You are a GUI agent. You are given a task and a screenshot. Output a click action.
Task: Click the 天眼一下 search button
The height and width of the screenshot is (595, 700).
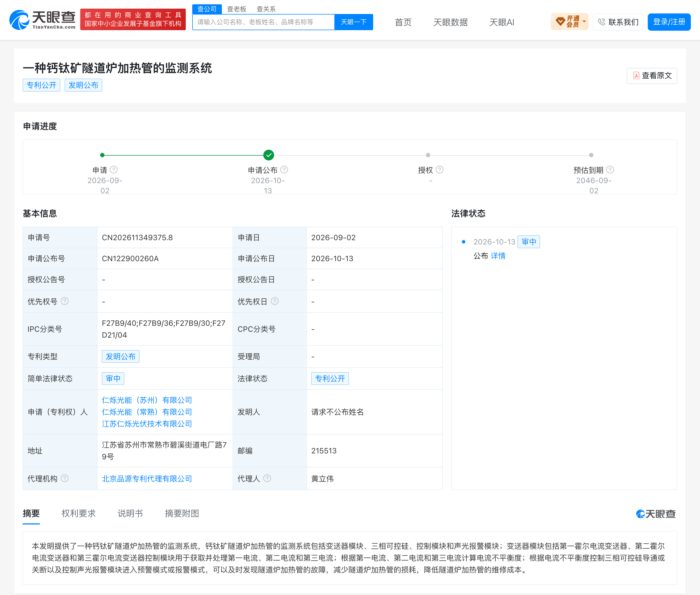[x=353, y=22]
